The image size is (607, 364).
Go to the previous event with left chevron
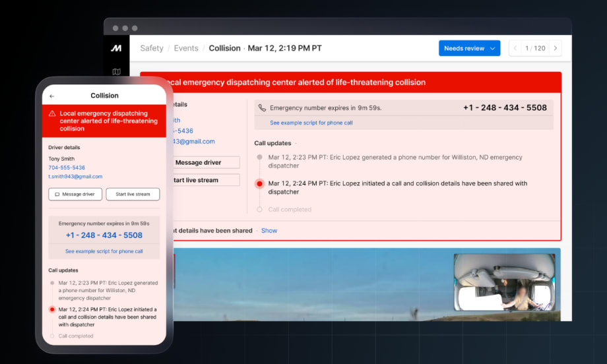coord(515,48)
